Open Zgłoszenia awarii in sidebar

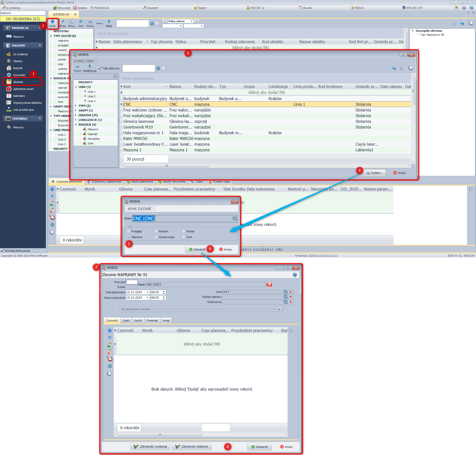(x=23, y=89)
